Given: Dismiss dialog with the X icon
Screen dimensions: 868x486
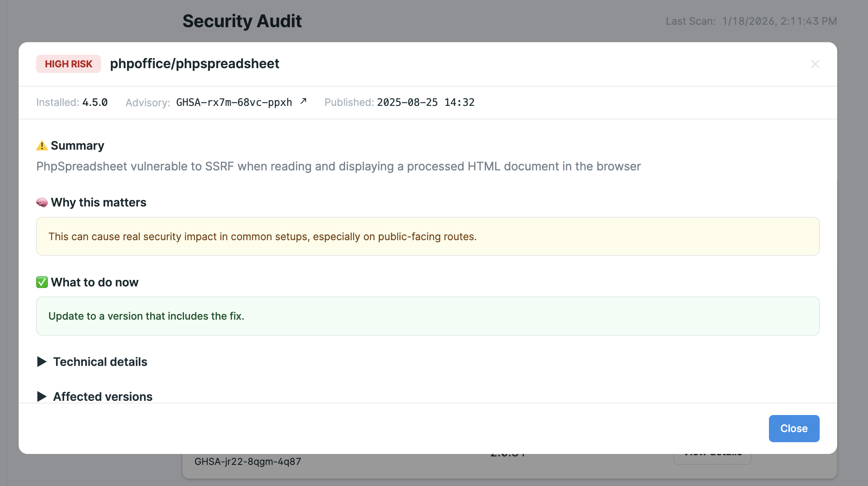Looking at the screenshot, I should 815,64.
